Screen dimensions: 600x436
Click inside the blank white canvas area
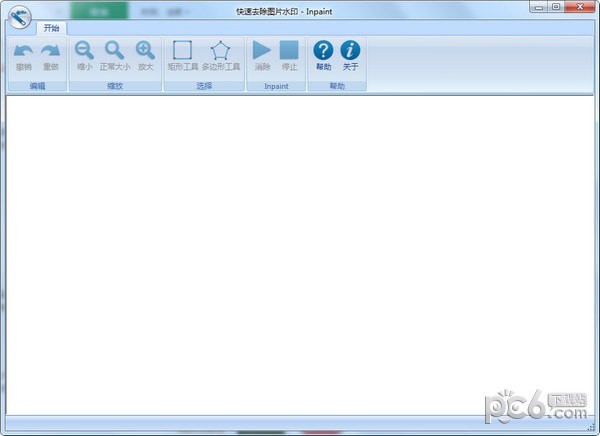pyautogui.click(x=300, y=250)
